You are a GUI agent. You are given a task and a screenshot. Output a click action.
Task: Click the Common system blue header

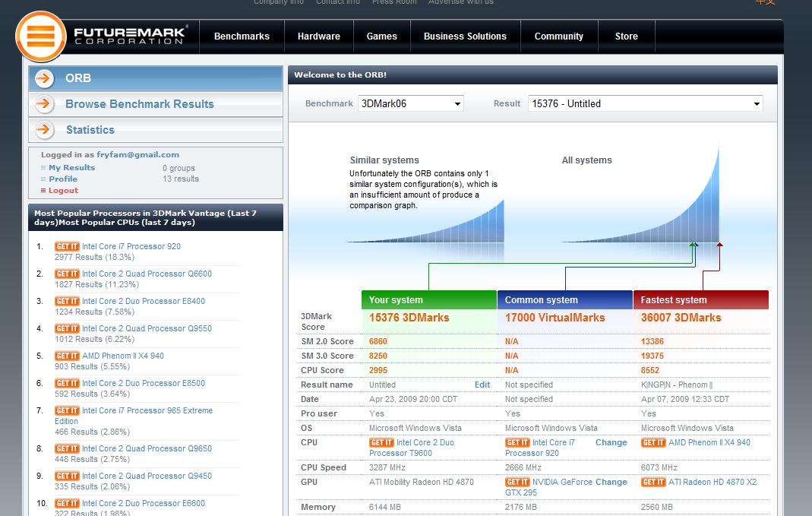(x=565, y=300)
